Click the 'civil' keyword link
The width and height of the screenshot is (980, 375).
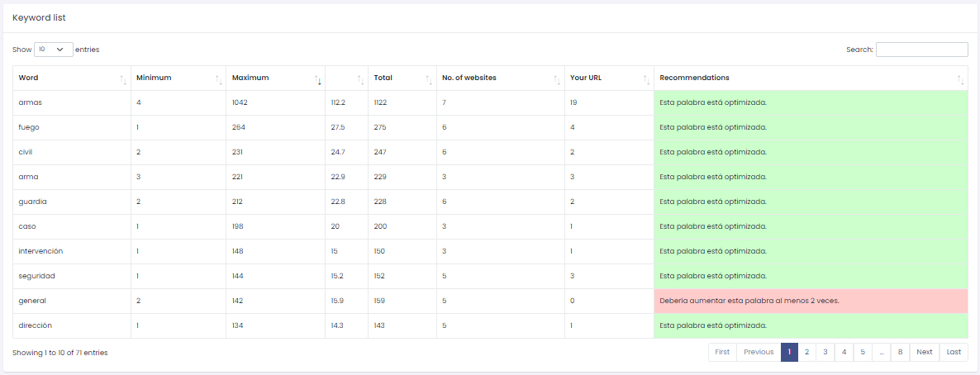click(26, 152)
